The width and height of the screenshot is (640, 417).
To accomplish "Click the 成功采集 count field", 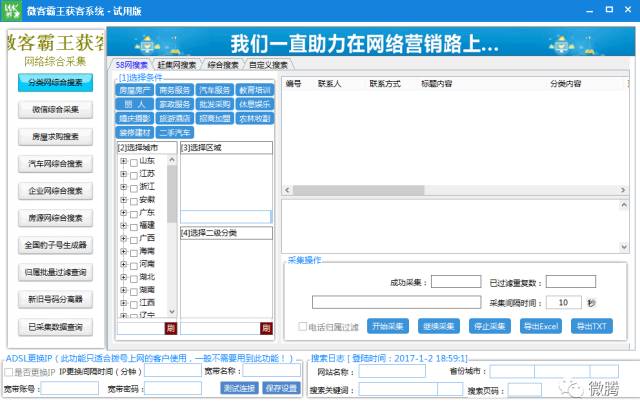I will point(456,282).
